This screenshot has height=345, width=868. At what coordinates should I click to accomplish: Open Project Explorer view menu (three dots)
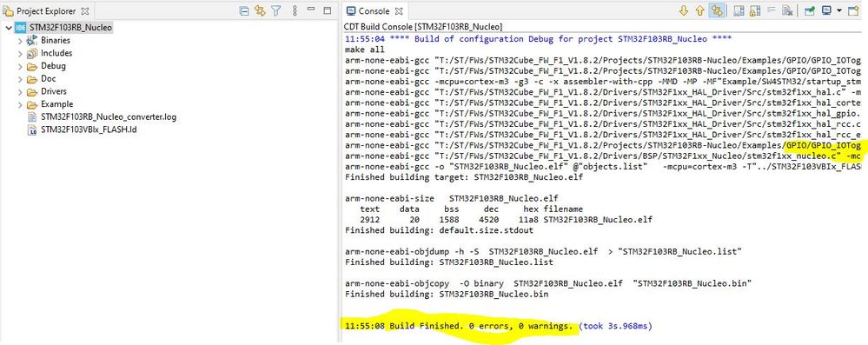click(x=295, y=10)
